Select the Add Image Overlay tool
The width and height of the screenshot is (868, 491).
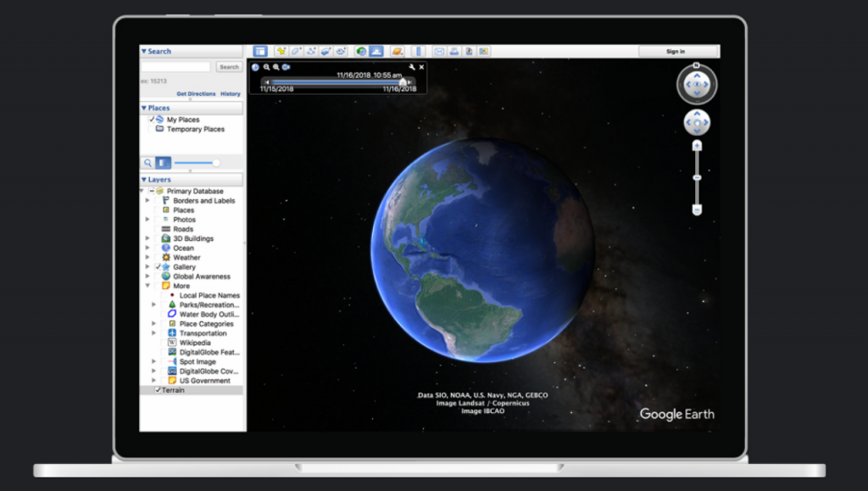[326, 52]
